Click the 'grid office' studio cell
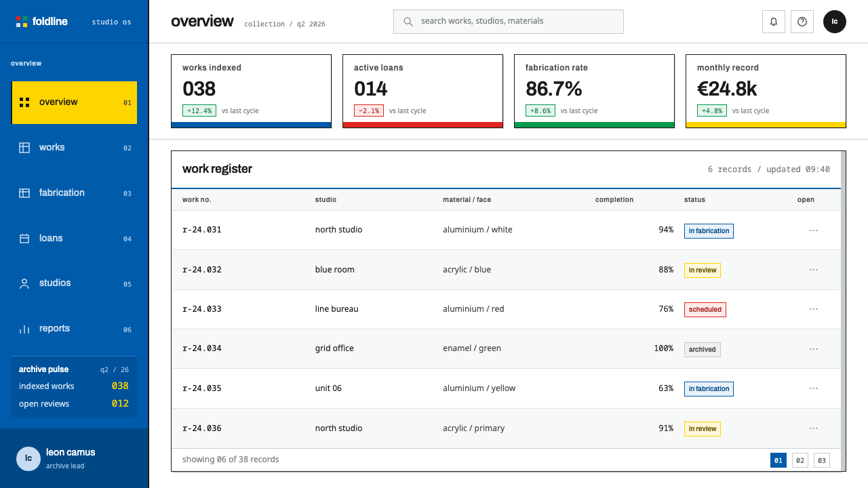 click(x=334, y=348)
